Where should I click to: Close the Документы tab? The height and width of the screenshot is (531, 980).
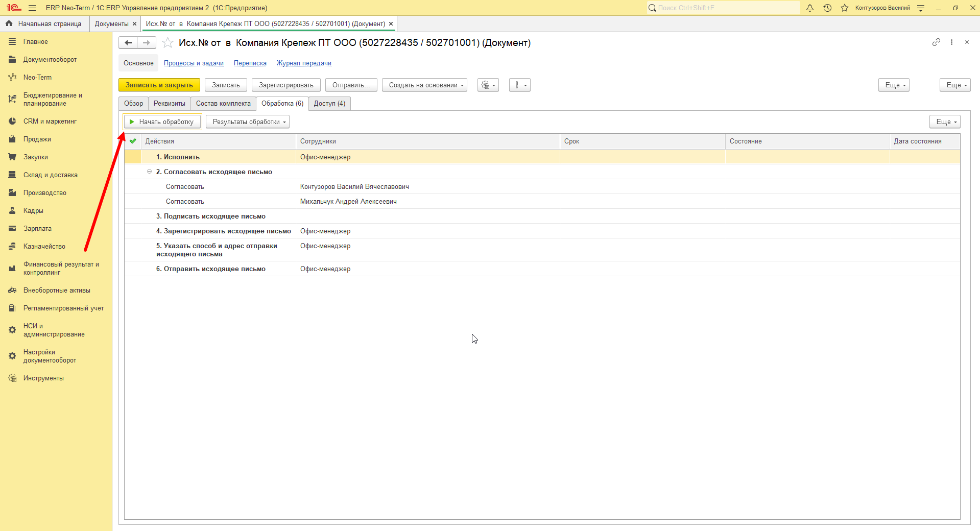[134, 24]
